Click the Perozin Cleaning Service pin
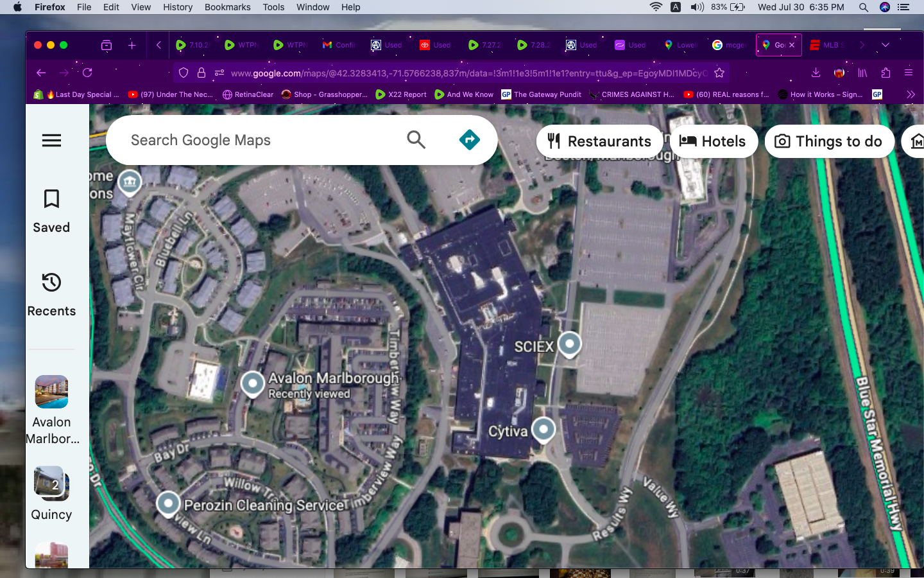The height and width of the screenshot is (578, 924). pyautogui.click(x=168, y=503)
